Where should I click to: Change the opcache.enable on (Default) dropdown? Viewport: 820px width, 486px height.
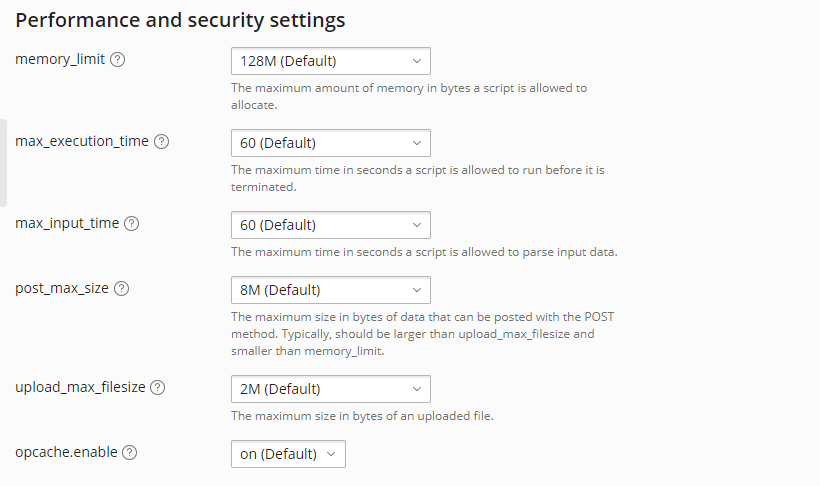288,454
